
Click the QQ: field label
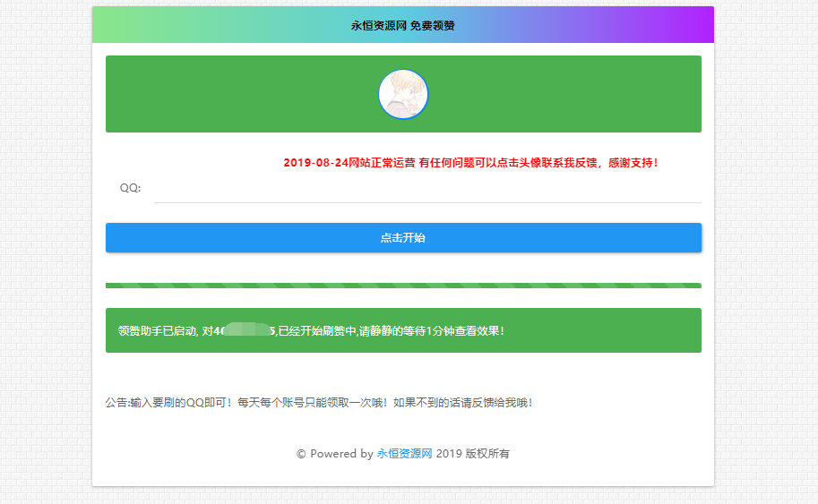coord(131,188)
